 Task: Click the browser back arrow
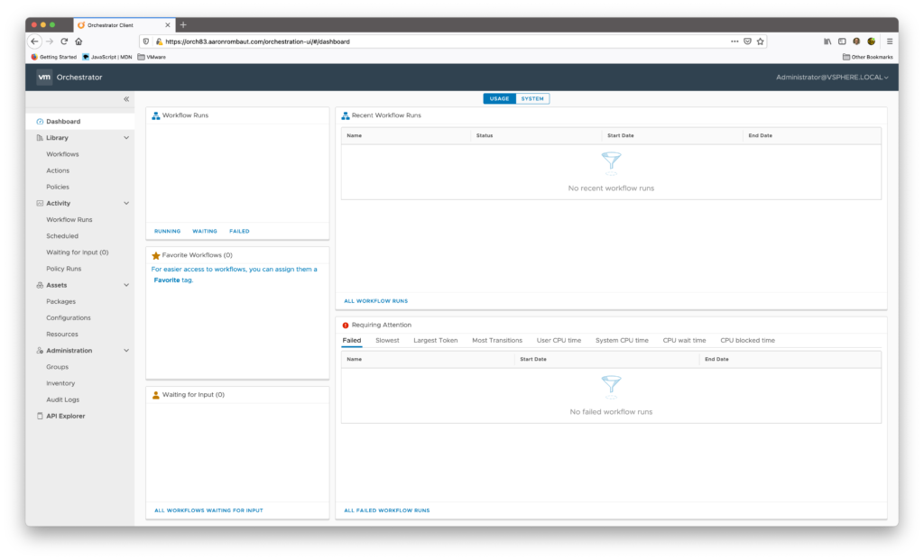pos(34,41)
